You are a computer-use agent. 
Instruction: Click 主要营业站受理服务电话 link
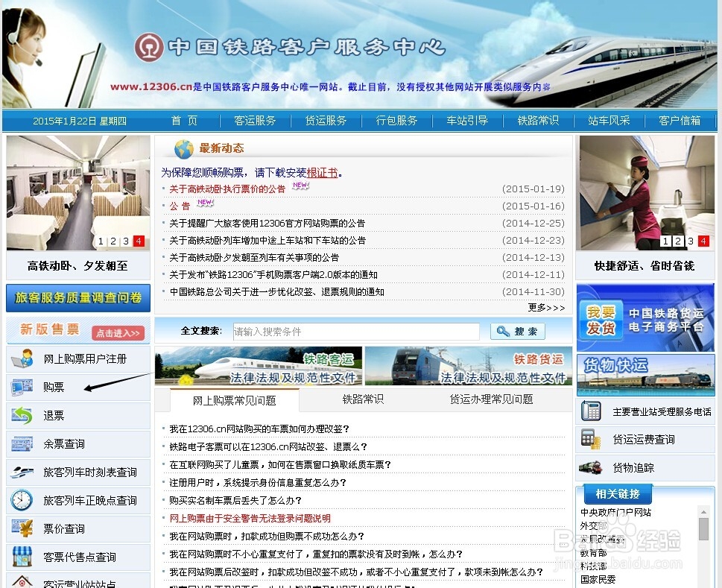(662, 411)
